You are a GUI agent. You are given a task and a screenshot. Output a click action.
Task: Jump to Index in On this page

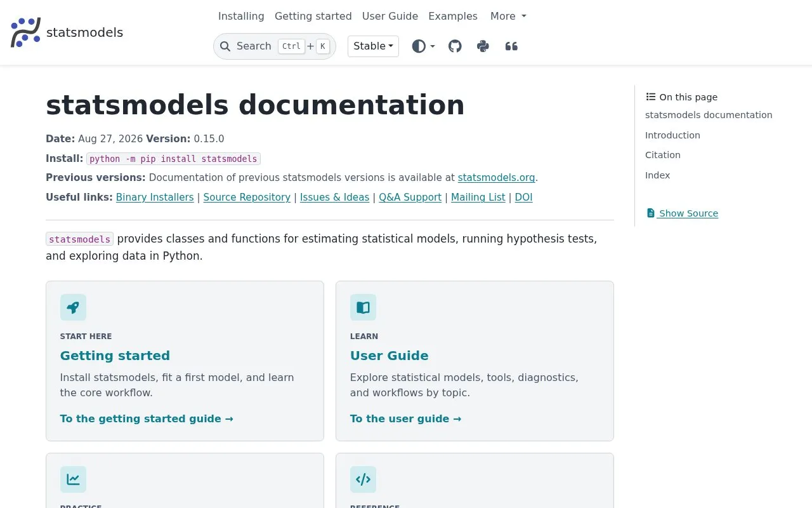(657, 175)
